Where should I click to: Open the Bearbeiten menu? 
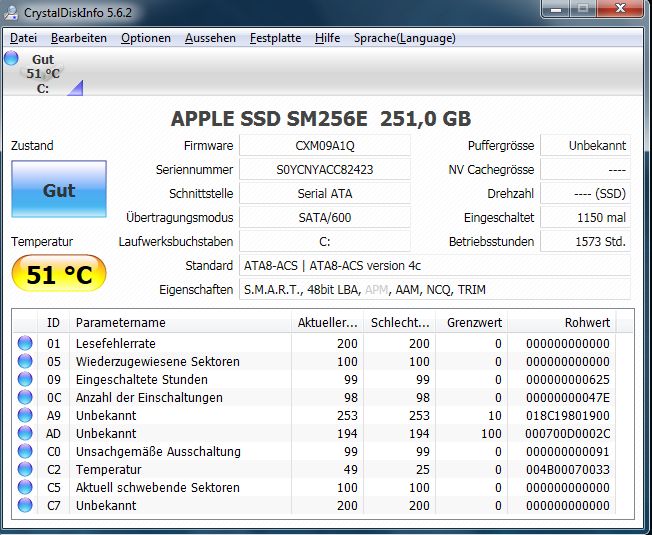[79, 38]
